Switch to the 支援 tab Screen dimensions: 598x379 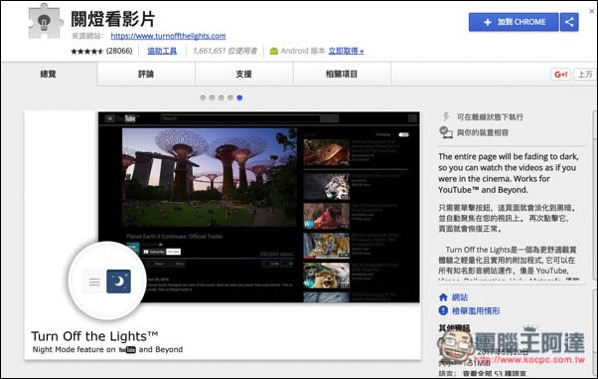[244, 74]
